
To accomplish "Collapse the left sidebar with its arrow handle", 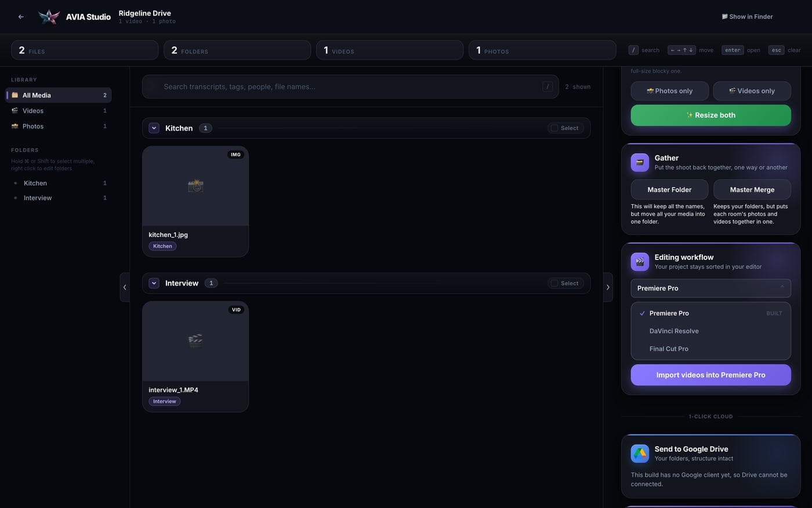I will pyautogui.click(x=125, y=287).
